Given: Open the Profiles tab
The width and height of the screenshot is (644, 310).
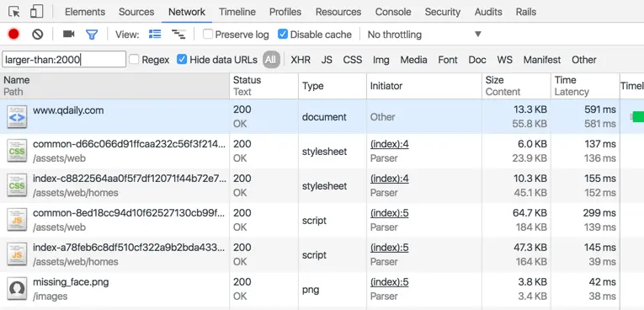Looking at the screenshot, I should 285,12.
